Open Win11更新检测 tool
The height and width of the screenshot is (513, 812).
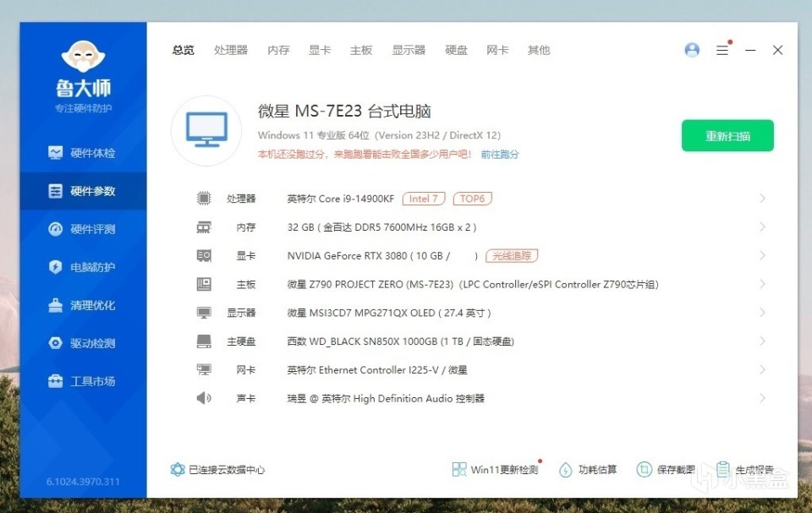(x=495, y=470)
